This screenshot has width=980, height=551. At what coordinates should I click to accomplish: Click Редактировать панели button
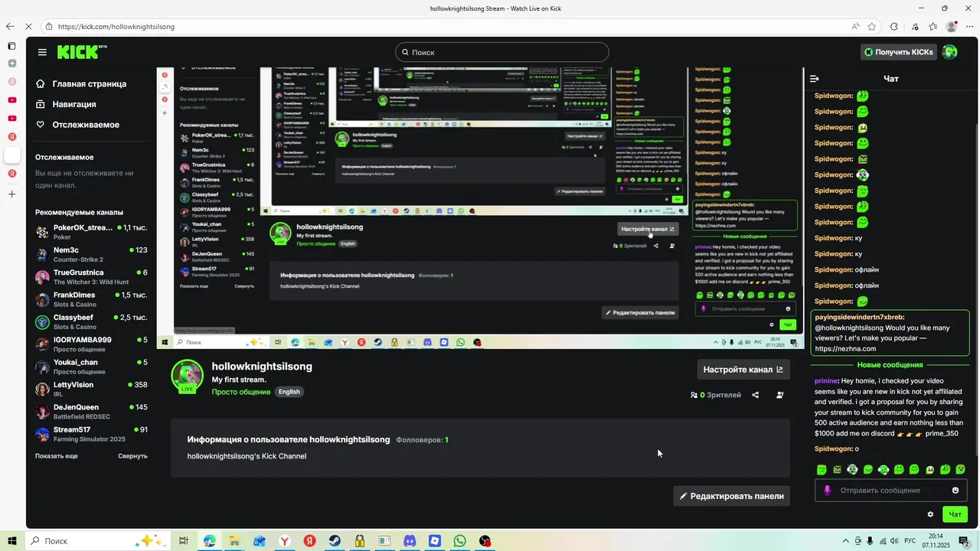(x=731, y=496)
